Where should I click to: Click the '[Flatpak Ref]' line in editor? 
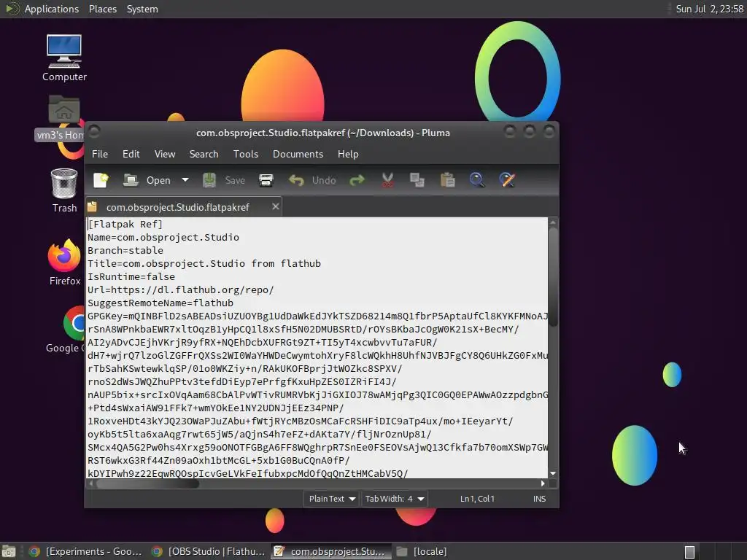point(125,224)
